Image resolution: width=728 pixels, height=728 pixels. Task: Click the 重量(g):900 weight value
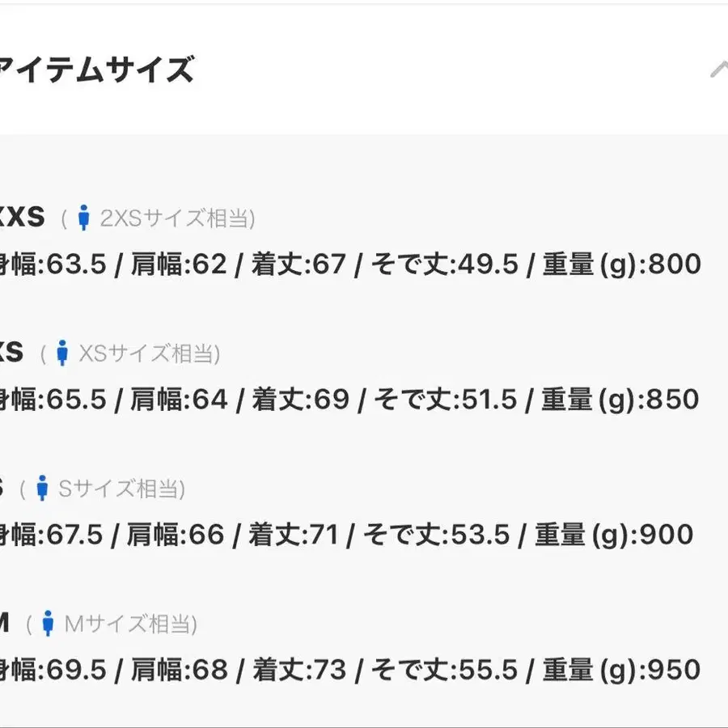pyautogui.click(x=615, y=534)
